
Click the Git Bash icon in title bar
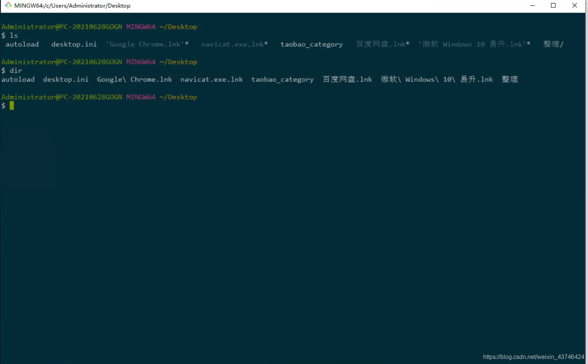(x=8, y=6)
